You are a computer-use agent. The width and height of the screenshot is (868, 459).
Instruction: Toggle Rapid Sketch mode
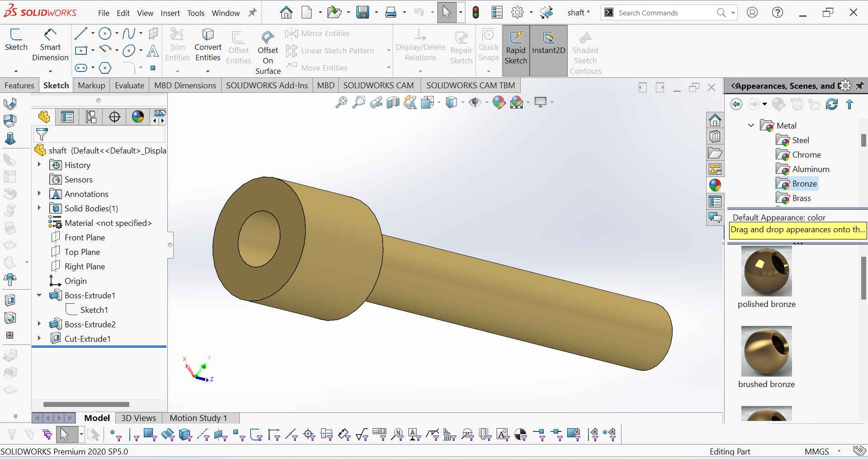516,50
